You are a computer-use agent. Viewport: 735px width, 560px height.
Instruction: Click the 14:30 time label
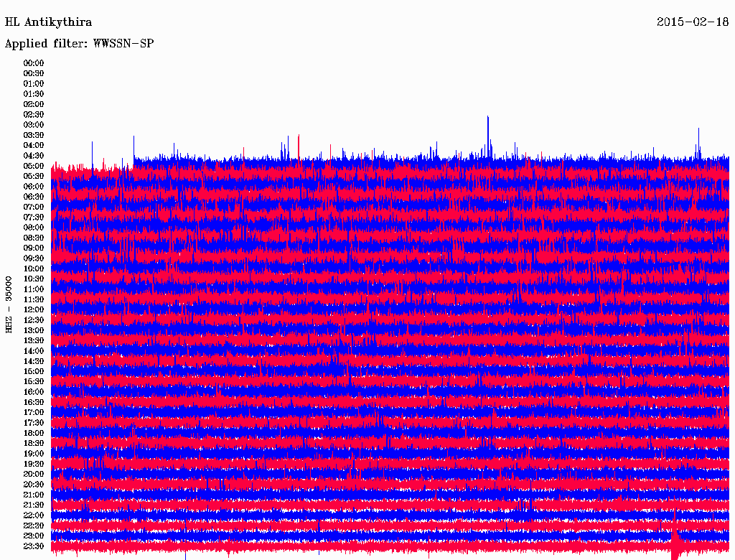coord(34,361)
